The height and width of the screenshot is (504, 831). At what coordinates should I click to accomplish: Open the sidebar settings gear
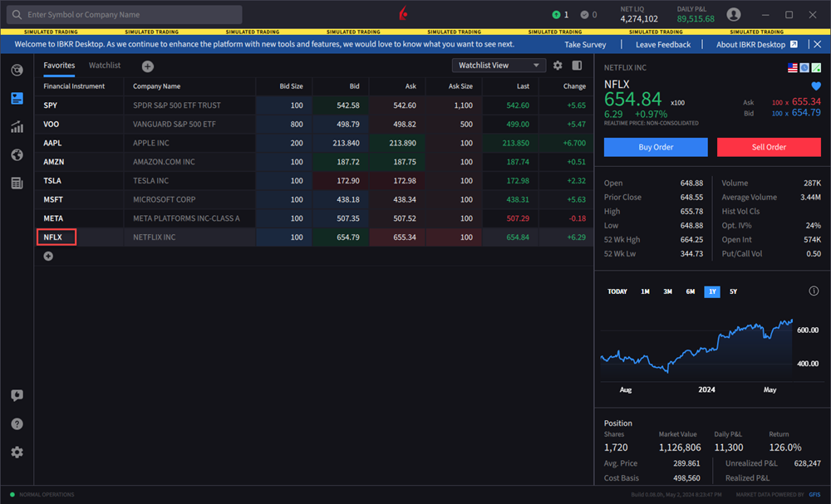click(x=17, y=453)
